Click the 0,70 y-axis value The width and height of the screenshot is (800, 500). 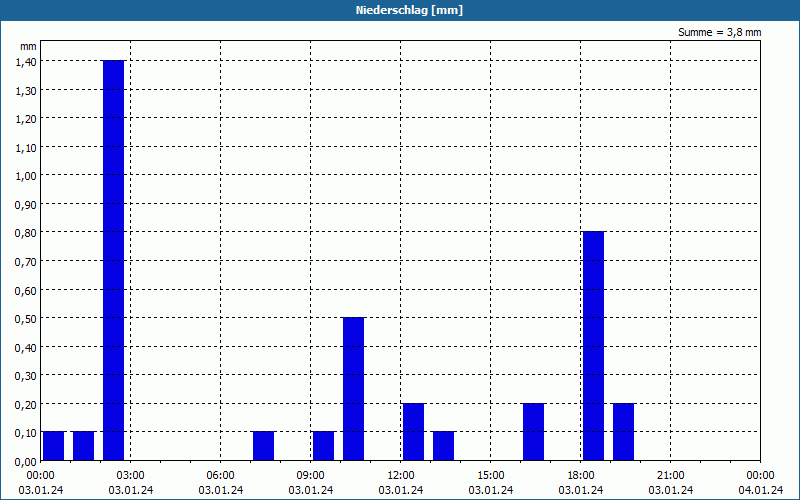26,261
